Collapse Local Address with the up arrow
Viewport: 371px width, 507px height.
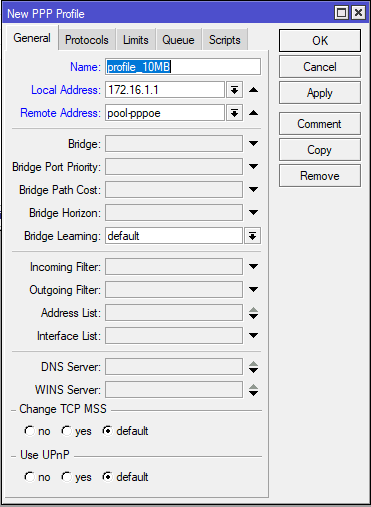coord(253,90)
